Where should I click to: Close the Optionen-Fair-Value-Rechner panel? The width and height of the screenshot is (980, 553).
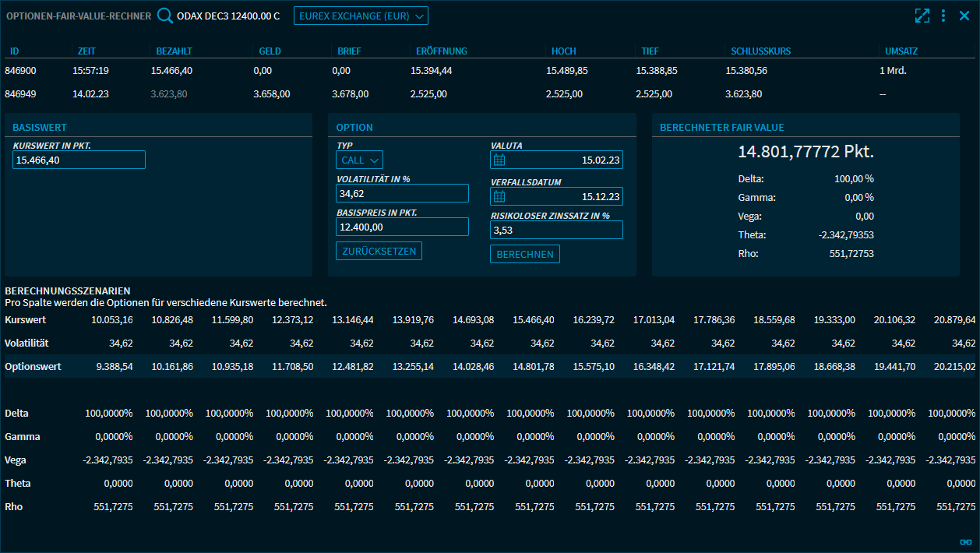(964, 16)
